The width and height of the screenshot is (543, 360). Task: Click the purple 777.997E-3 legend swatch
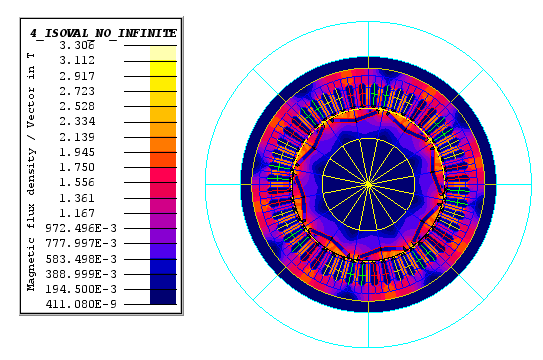pyautogui.click(x=163, y=251)
